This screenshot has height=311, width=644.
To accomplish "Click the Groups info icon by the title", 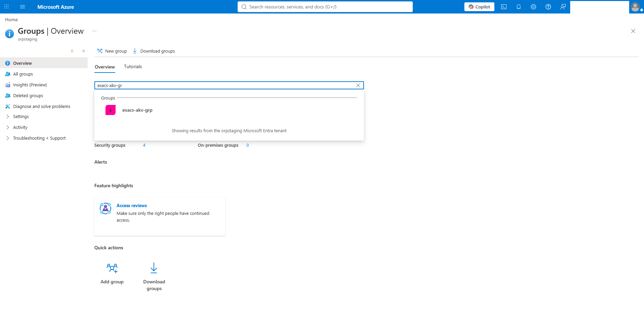I will [9, 33].
